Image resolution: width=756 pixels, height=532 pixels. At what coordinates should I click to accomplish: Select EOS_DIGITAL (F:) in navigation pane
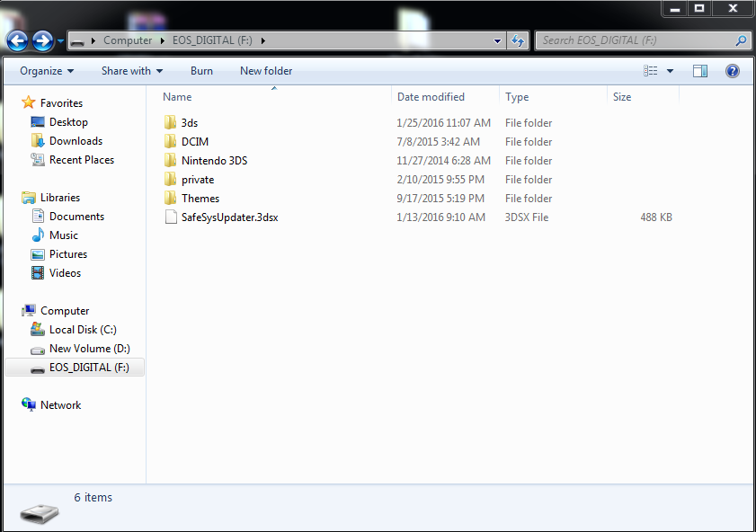coord(75,368)
